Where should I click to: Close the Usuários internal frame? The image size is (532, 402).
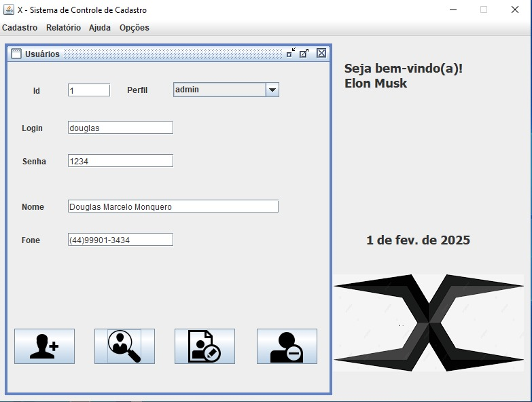click(x=321, y=53)
